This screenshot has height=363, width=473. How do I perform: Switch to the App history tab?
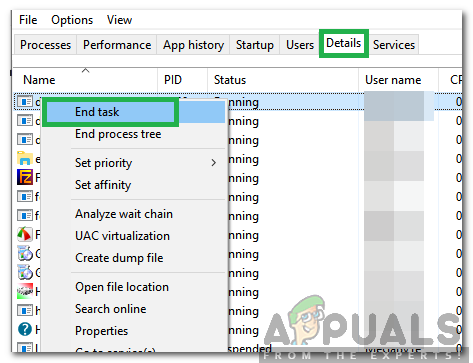(193, 45)
